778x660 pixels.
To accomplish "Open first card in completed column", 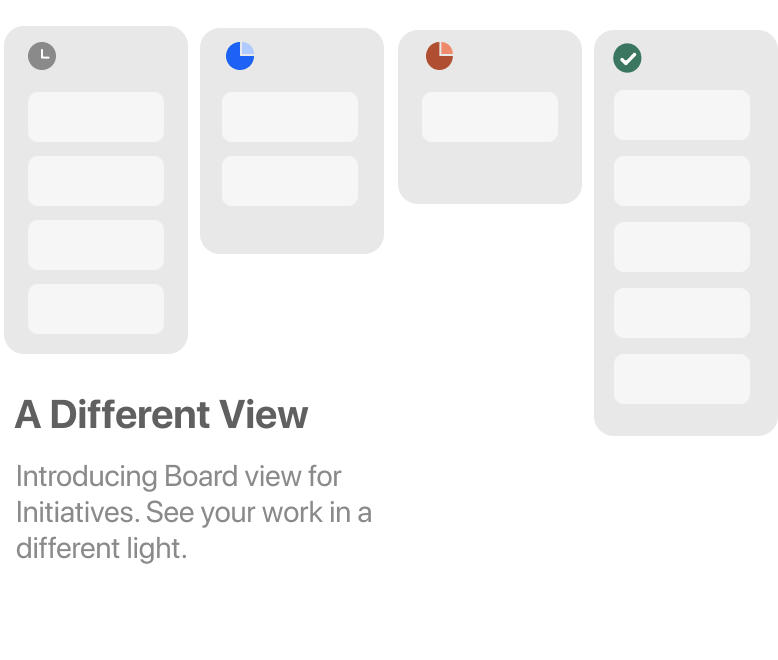I will [x=682, y=115].
